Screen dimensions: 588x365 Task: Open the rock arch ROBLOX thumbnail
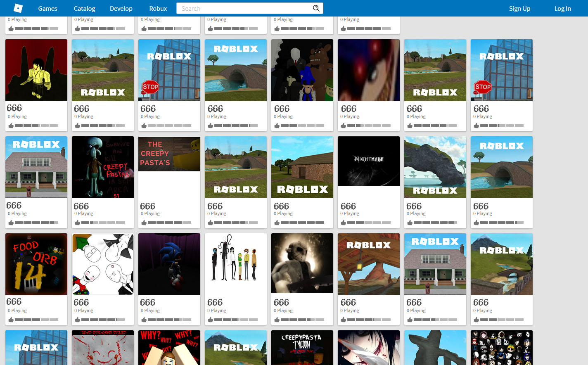[x=435, y=167]
